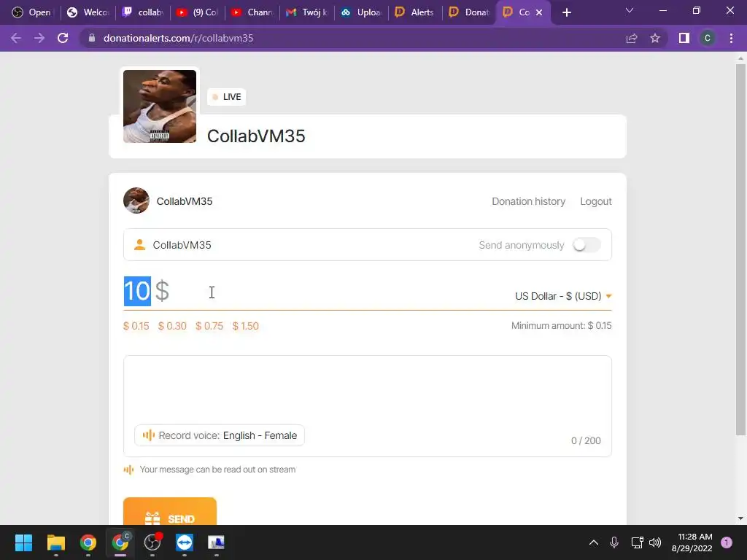
Task: Bookmark this page with the star icon
Action: pyautogui.click(x=655, y=38)
